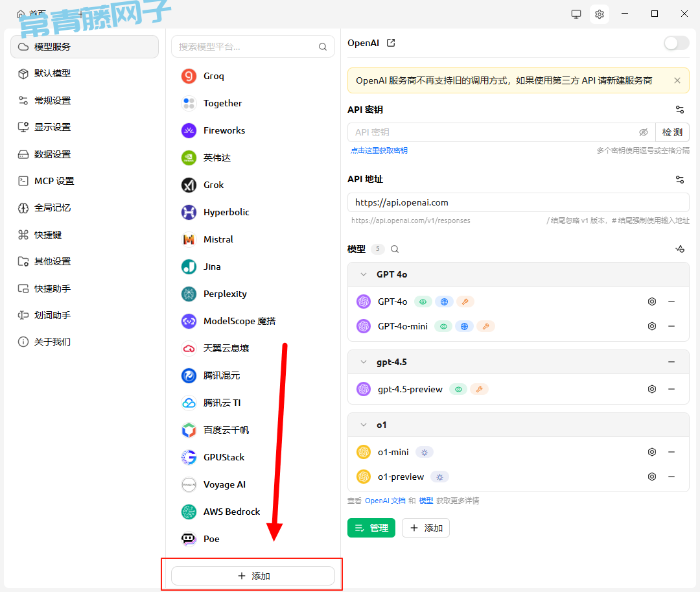700x592 pixels.
Task: Click 添加 button below provider list
Action: [253, 576]
